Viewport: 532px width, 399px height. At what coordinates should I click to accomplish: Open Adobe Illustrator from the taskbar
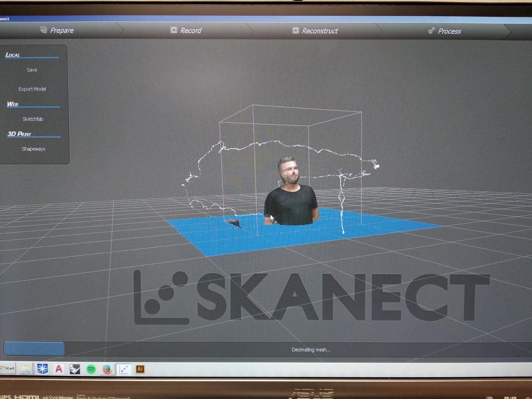click(x=140, y=369)
